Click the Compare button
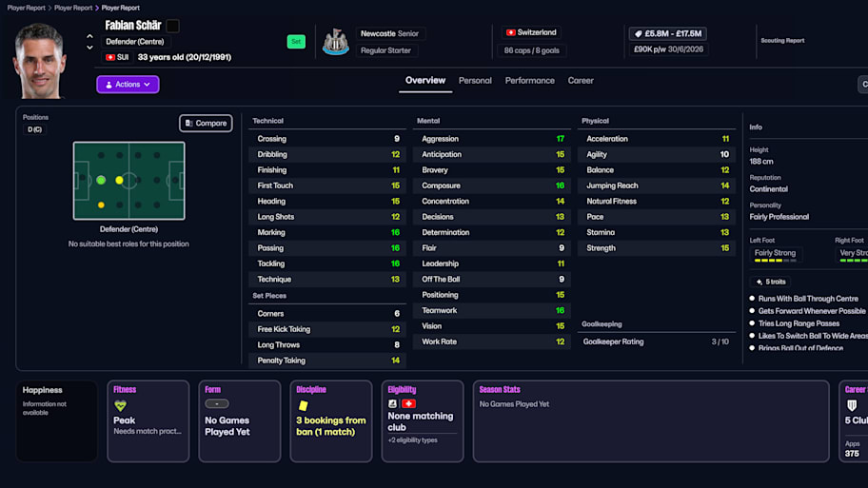Screen dimensions: 868x488 pyautogui.click(x=206, y=123)
